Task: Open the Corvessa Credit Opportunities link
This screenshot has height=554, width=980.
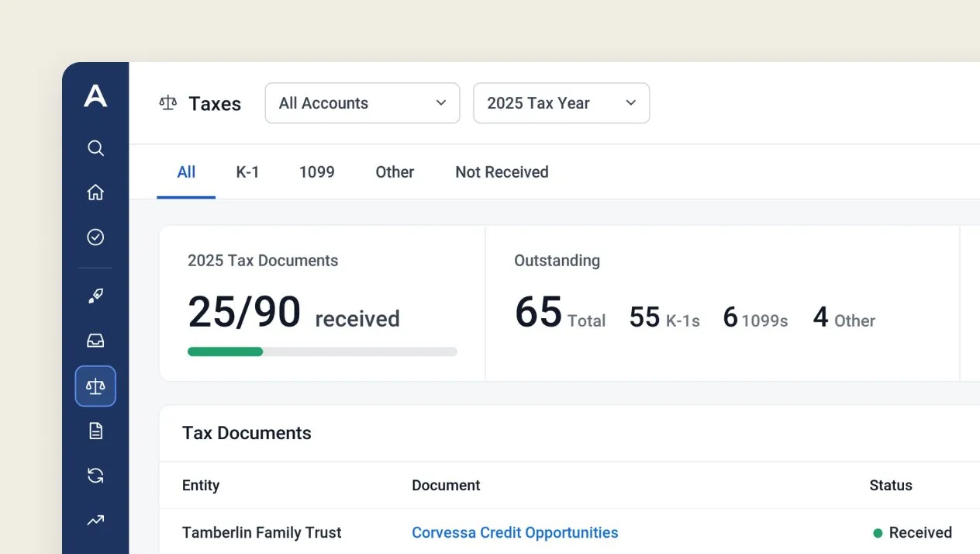Action: (x=515, y=532)
